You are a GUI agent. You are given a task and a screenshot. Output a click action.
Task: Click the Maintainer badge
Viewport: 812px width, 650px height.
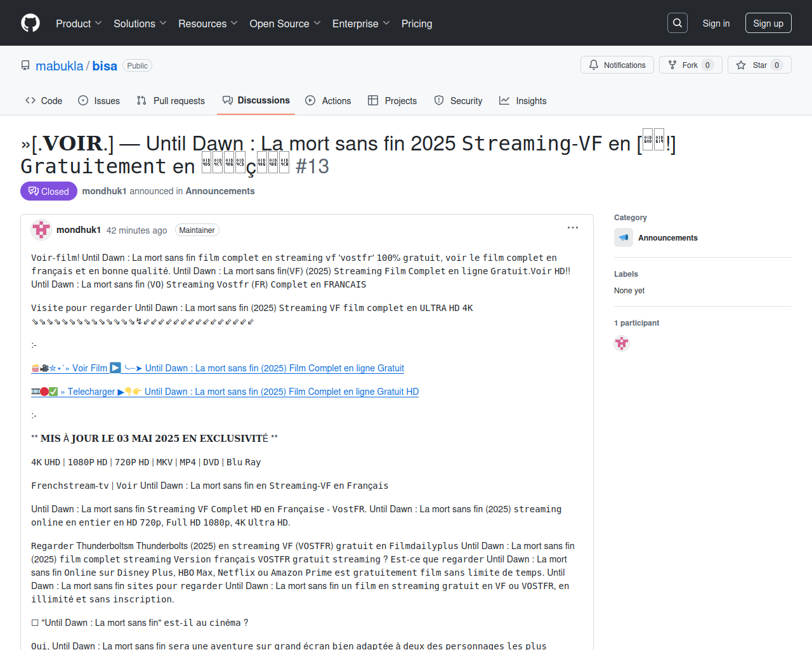coord(197,230)
